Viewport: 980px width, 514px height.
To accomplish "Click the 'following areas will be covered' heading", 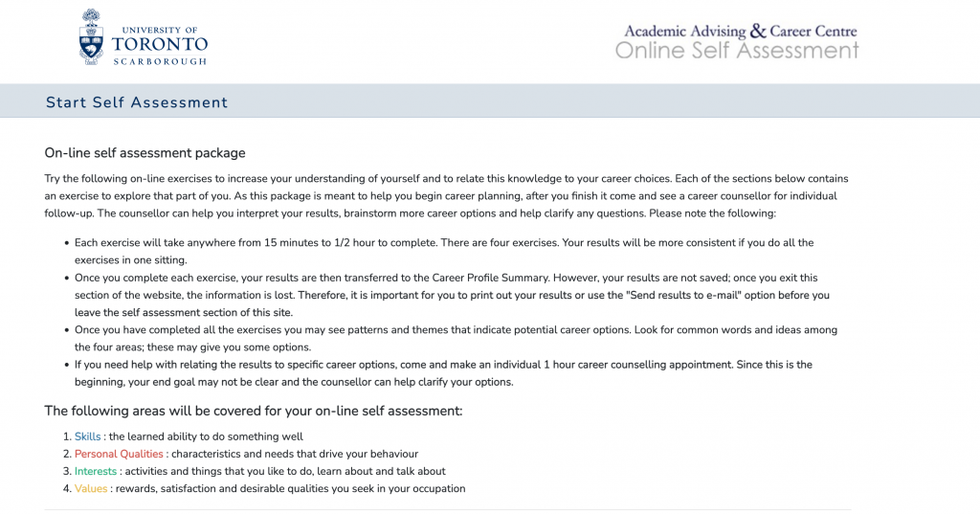I will pos(253,411).
